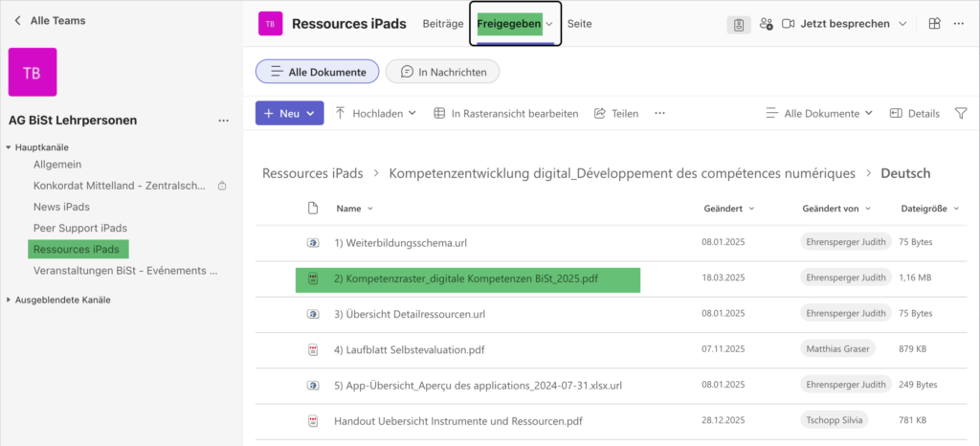Open 4) Laufblatt Selbstevaluation.pdf

(x=410, y=349)
